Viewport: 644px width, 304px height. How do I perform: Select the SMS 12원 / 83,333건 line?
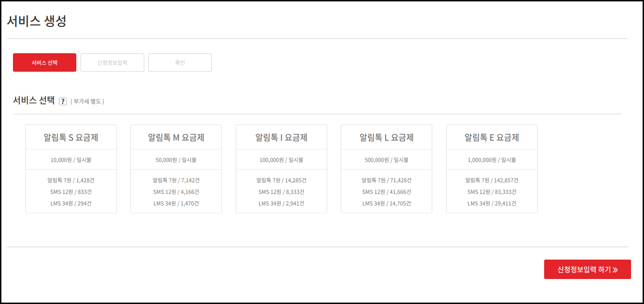[492, 192]
